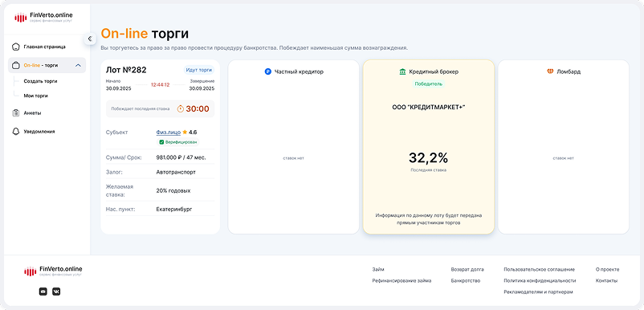Click the Лот №282 title
Image resolution: width=644 pixels, height=310 pixels.
(126, 70)
